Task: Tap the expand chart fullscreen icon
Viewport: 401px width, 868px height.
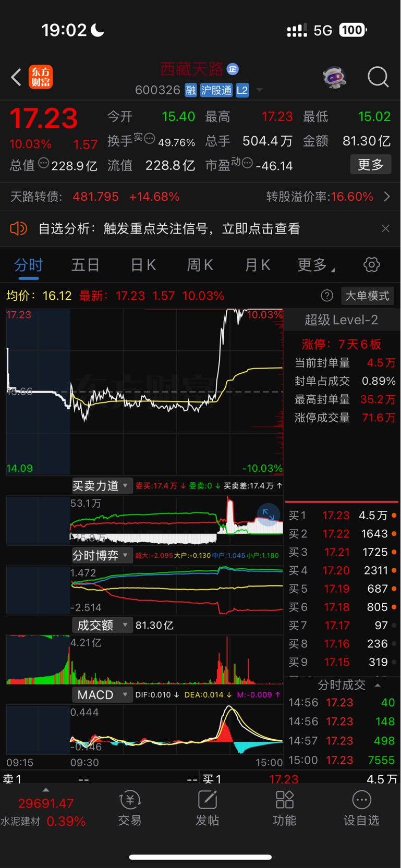Action: coord(269,515)
